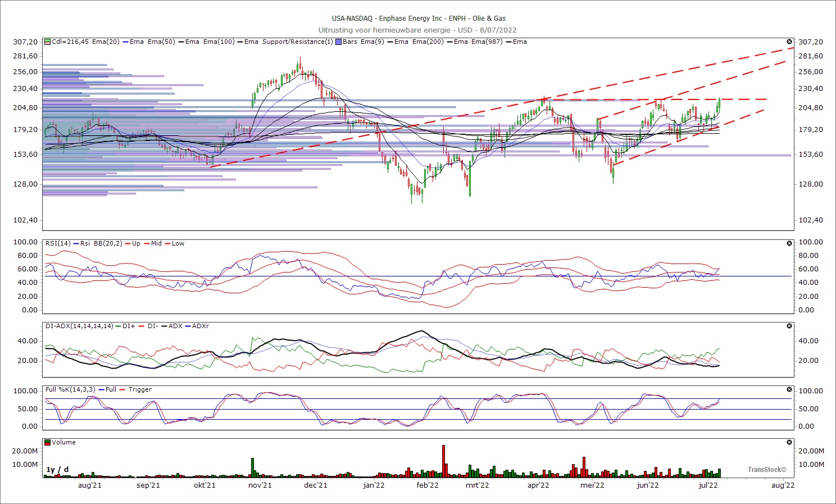Select the Ema(9) legend label
Screen dimensions: 836x504
click(x=371, y=42)
